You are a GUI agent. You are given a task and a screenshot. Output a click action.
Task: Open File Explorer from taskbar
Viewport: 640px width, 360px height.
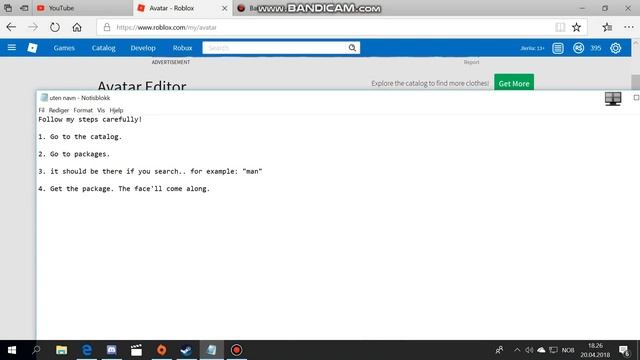[x=62, y=350]
